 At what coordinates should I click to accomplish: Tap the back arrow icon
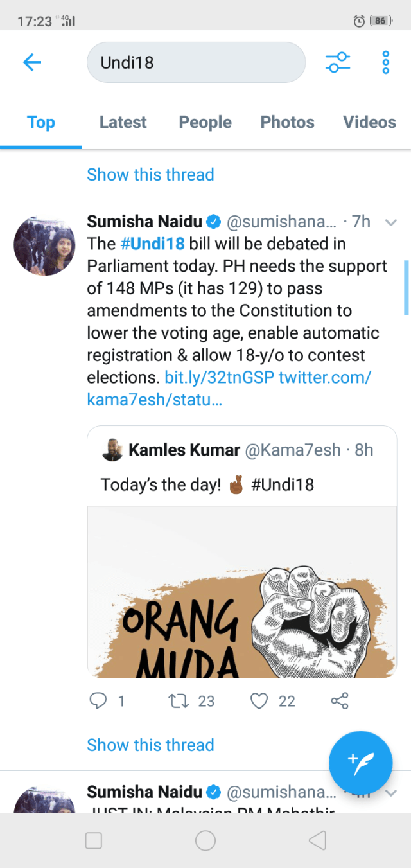(x=31, y=62)
